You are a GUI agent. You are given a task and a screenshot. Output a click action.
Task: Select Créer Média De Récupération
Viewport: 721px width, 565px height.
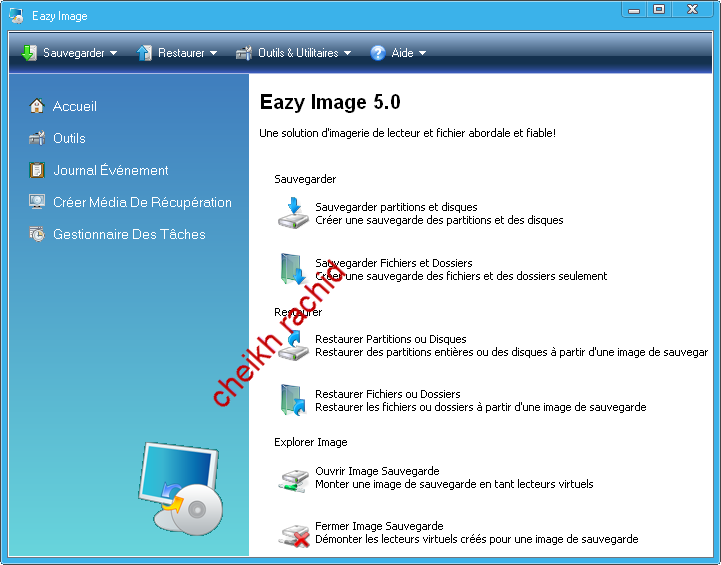pos(142,202)
